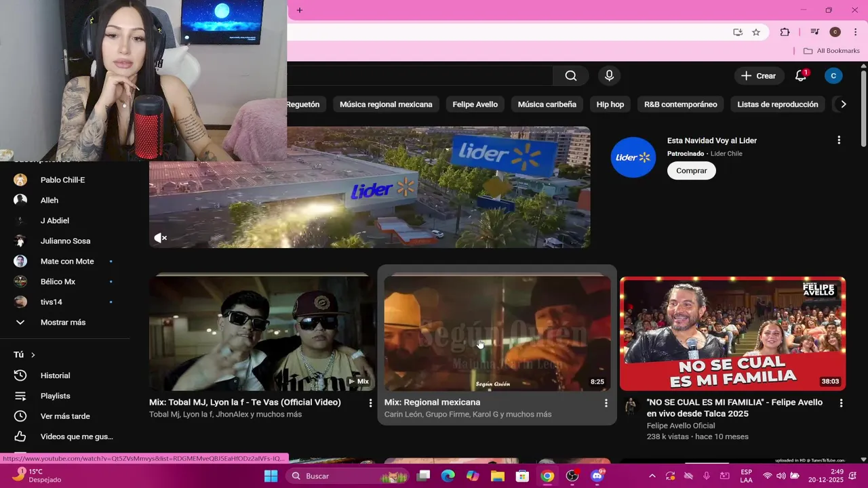The width and height of the screenshot is (868, 488).
Task: Click the Lider ad video banner
Action: point(370,187)
